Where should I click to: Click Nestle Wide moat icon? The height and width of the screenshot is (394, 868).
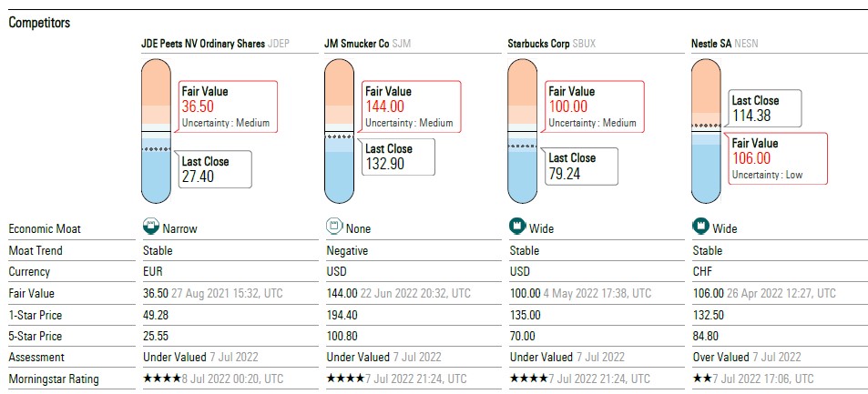[700, 226]
